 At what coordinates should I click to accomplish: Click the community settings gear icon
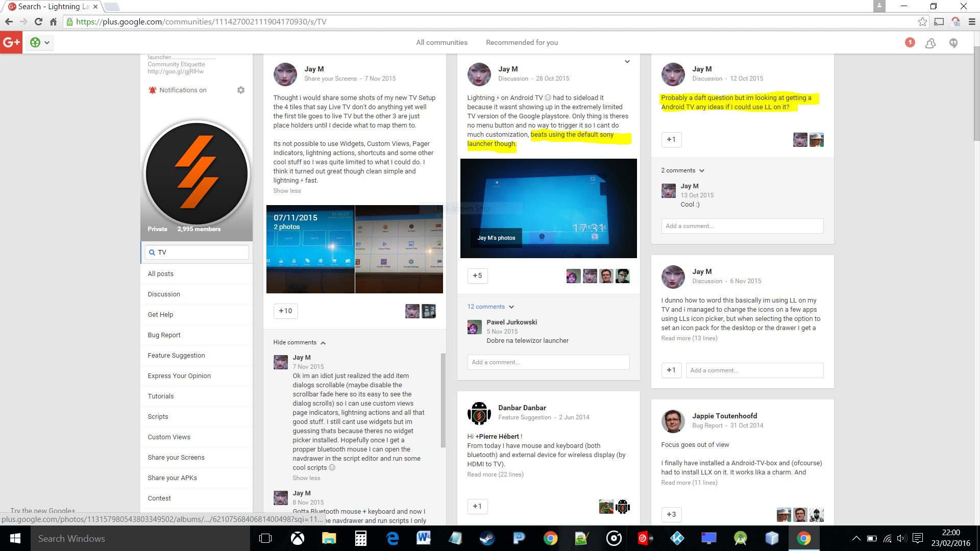pyautogui.click(x=241, y=90)
